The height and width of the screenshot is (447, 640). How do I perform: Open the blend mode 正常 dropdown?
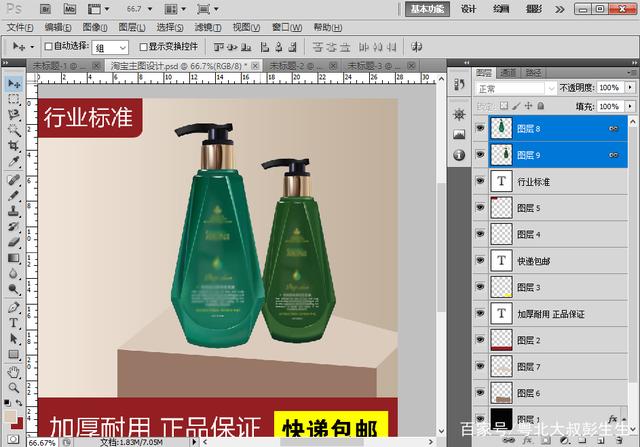516,88
